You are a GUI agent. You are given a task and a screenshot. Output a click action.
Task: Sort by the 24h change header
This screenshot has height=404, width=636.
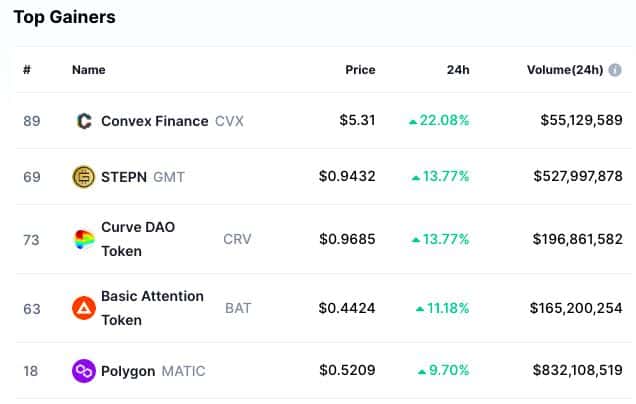pyautogui.click(x=458, y=70)
